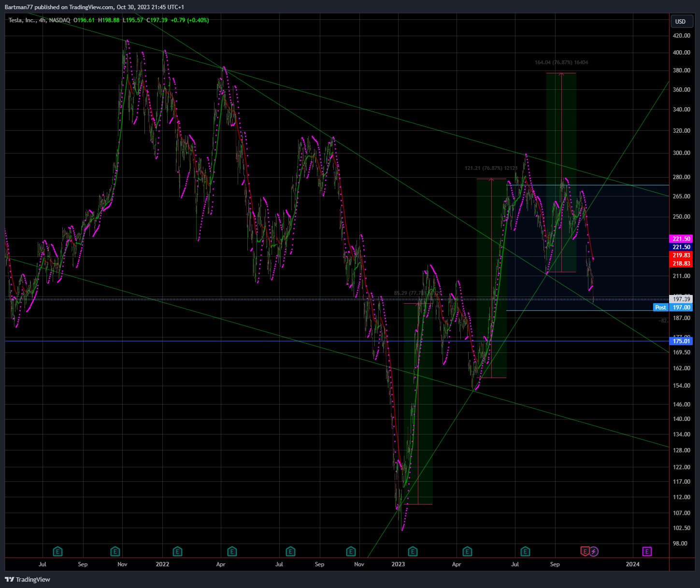700x588 pixels.
Task: Click the Post market label
Action: pyautogui.click(x=661, y=308)
